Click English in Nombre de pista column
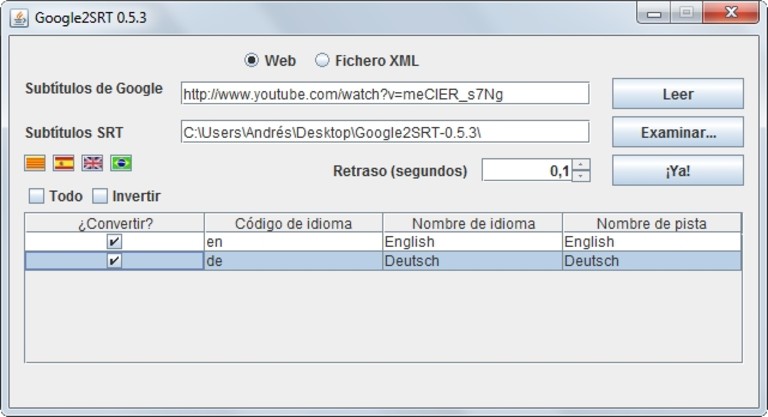Image resolution: width=768 pixels, height=417 pixels. pyautogui.click(x=652, y=242)
